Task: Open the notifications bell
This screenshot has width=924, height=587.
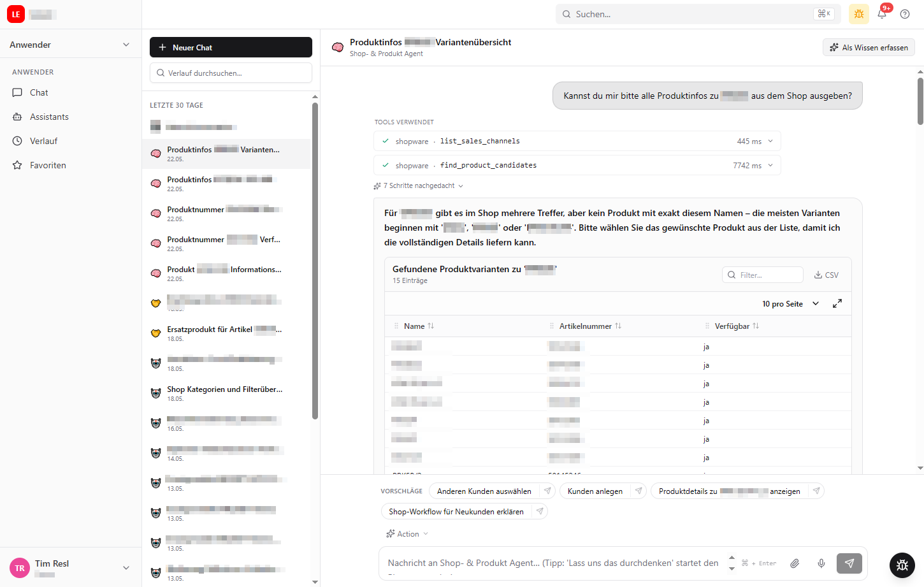Action: (x=883, y=14)
